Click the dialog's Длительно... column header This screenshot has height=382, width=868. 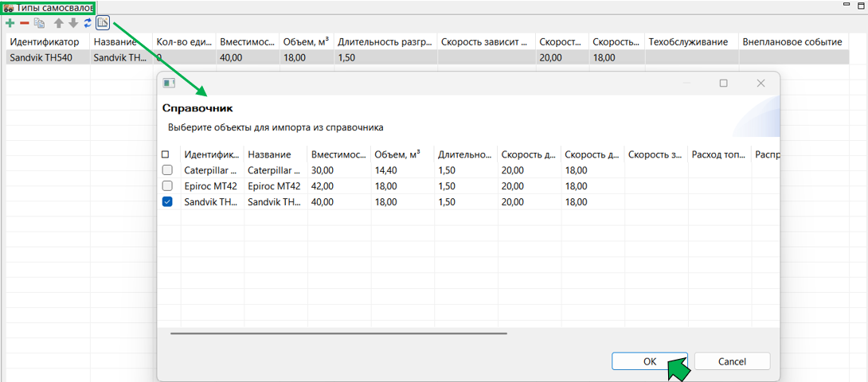[x=466, y=154]
